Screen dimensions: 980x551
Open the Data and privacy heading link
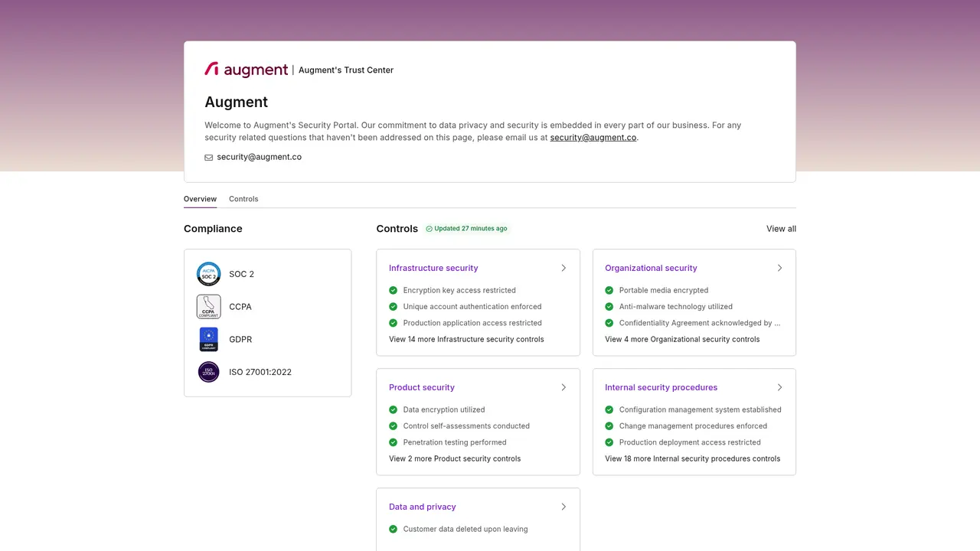pyautogui.click(x=423, y=507)
